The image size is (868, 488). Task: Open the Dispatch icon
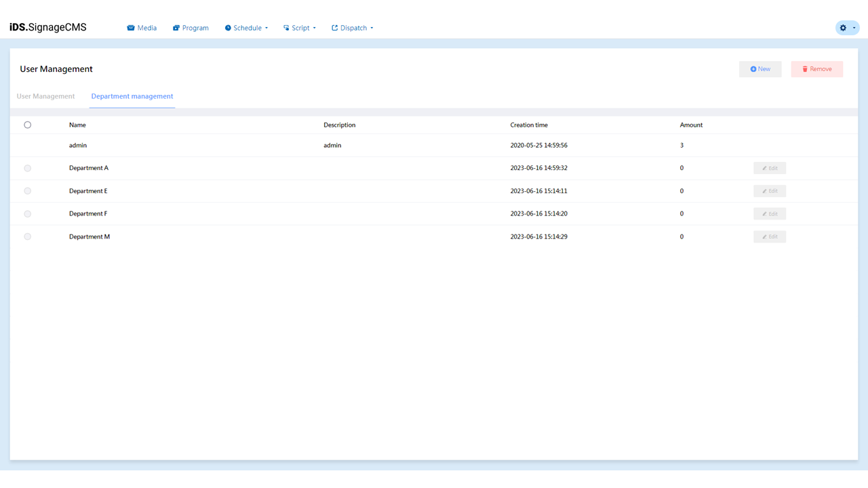[334, 28]
